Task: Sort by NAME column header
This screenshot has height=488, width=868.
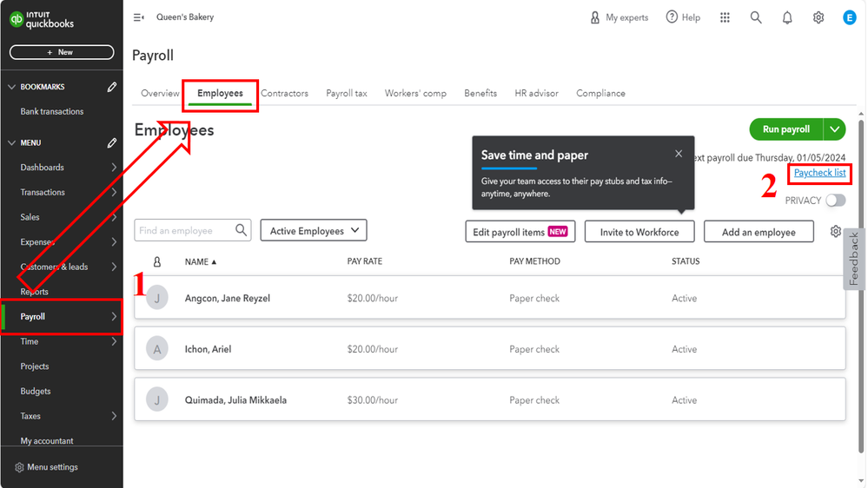Action: pos(201,261)
